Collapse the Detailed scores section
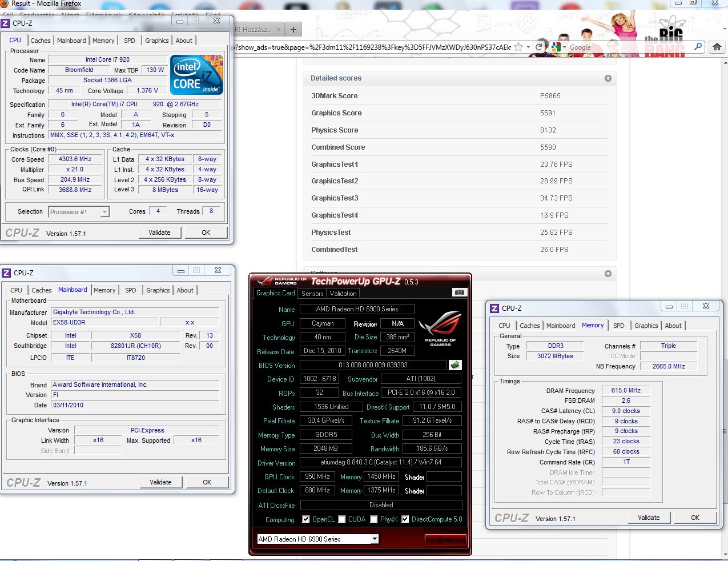Screen dimensions: 728x561 (608, 78)
